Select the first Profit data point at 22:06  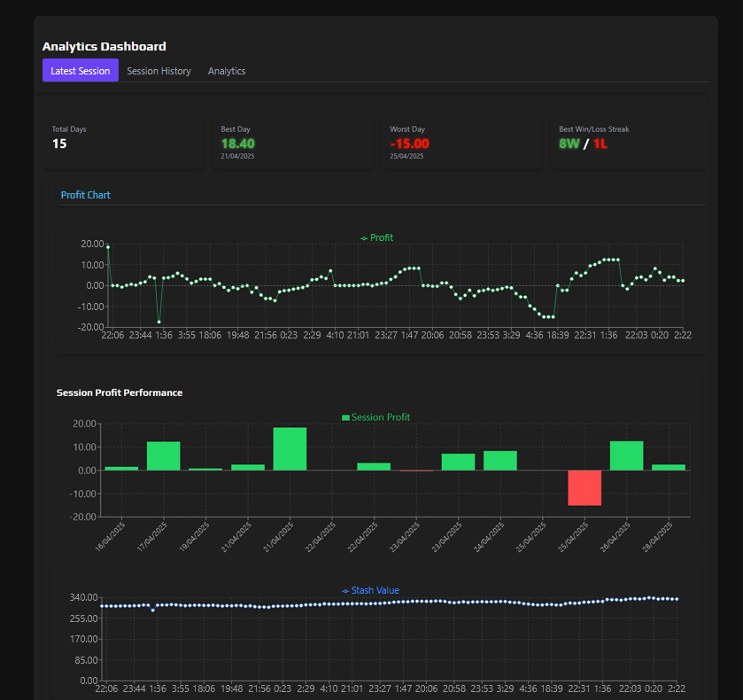tap(107, 246)
